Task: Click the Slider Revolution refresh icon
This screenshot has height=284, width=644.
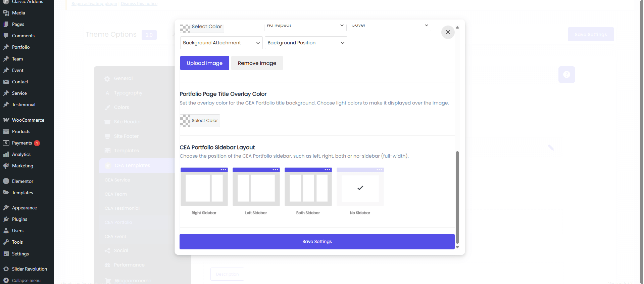Action: (6, 269)
